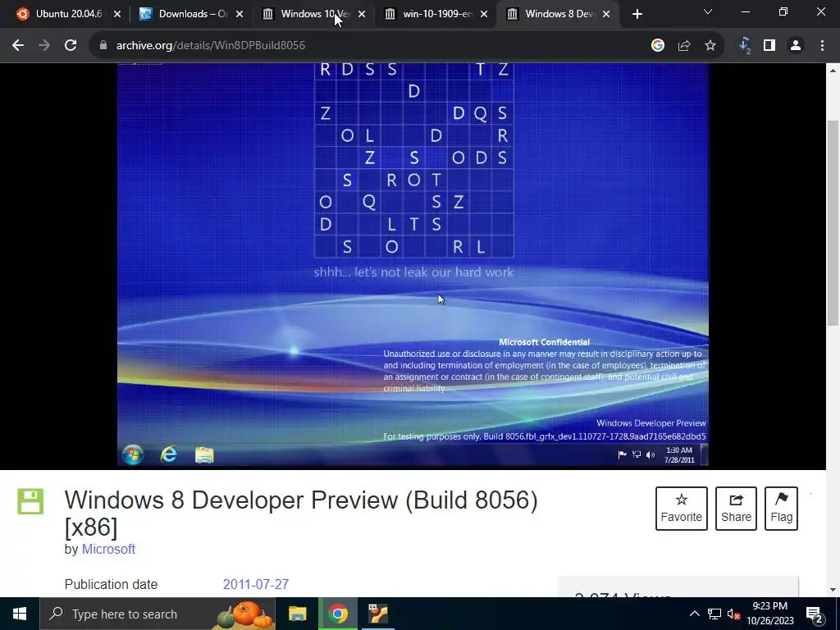Viewport: 840px width, 630px height.
Task: Click the page title Windows 8 Developer Preview
Action: 301,513
